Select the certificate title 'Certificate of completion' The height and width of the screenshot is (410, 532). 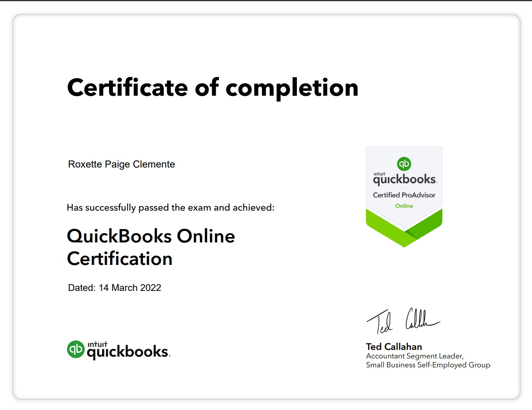[213, 88]
